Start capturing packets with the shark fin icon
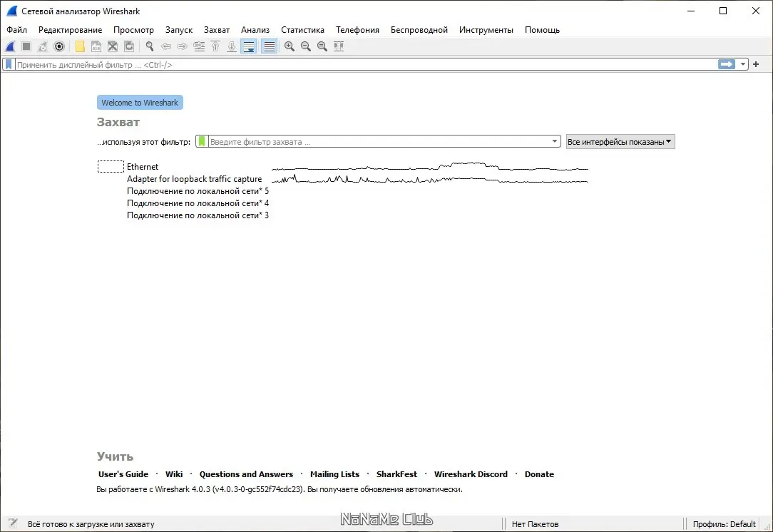773x532 pixels. click(x=11, y=46)
